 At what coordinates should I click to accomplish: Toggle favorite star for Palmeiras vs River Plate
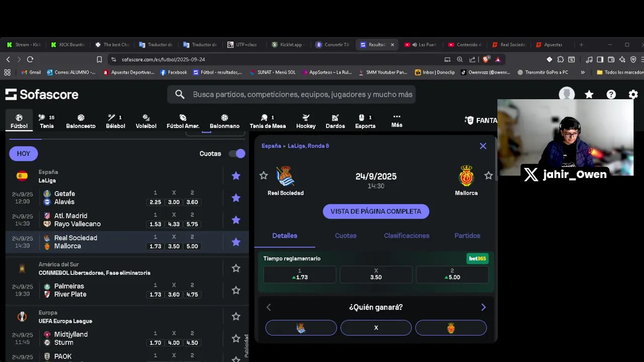pos(236,290)
